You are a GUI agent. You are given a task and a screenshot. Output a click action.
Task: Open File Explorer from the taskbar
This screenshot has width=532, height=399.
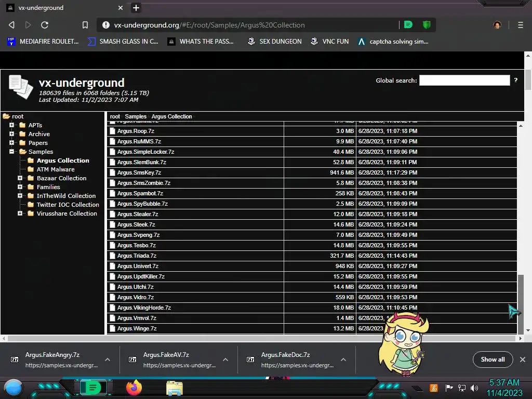click(175, 388)
